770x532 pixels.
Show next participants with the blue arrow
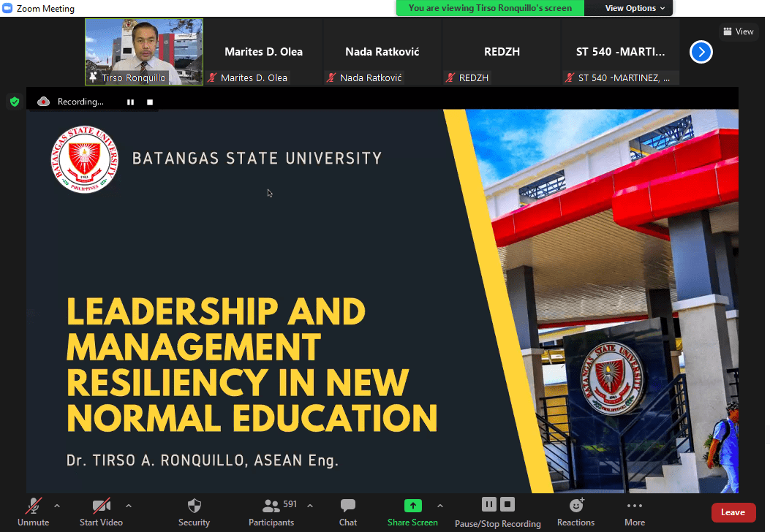pyautogui.click(x=701, y=52)
